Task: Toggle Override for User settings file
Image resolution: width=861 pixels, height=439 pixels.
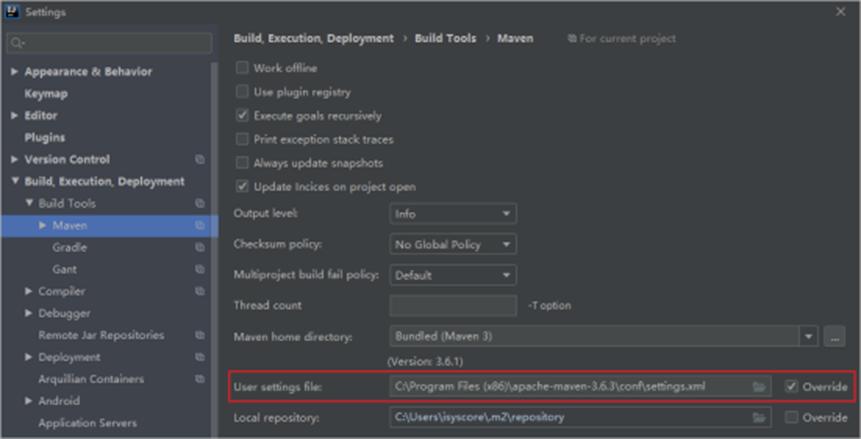Action: 792,387
